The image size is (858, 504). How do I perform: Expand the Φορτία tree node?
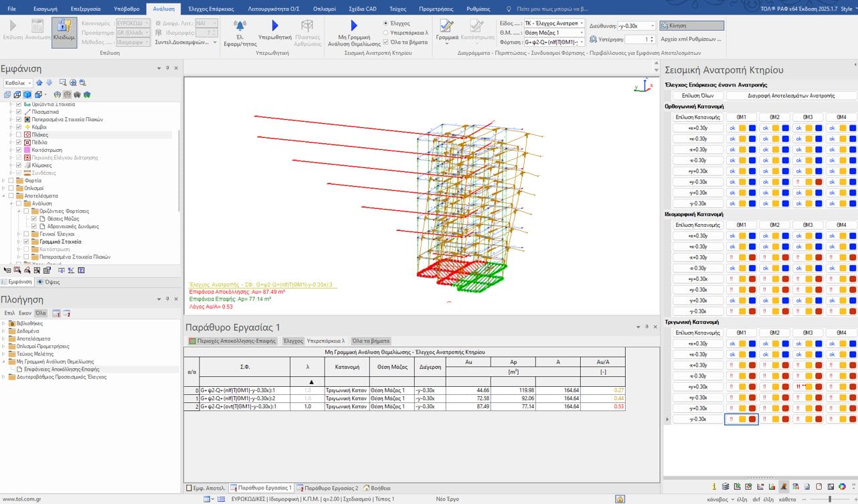3,181
